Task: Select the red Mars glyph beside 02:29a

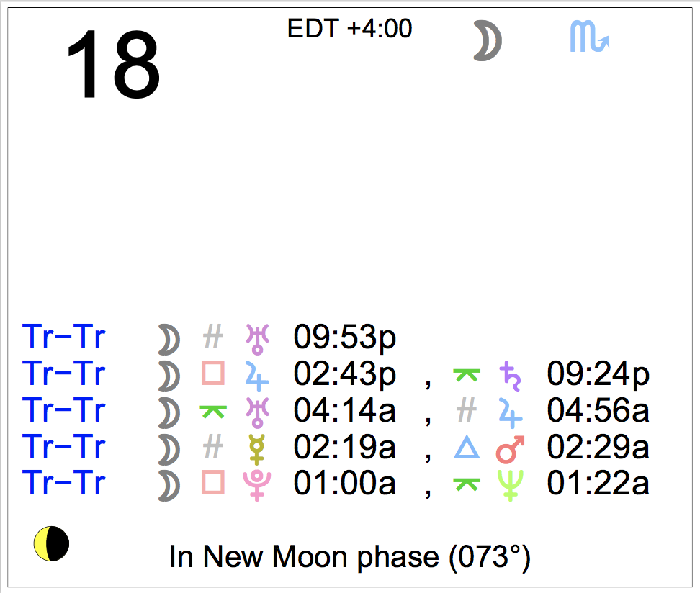Action: point(511,449)
